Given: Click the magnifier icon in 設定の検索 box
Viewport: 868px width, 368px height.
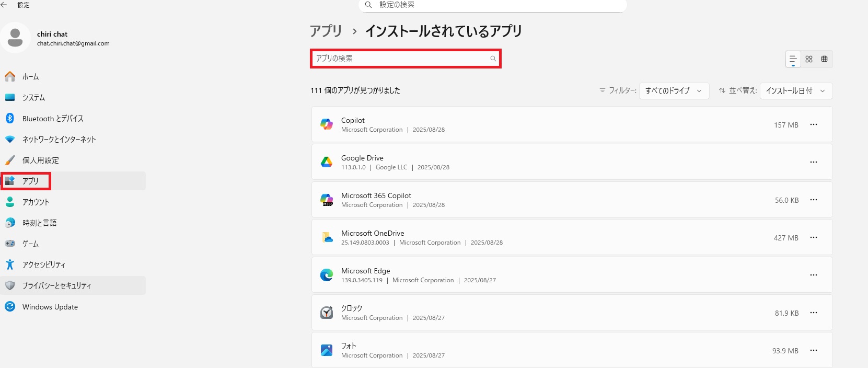Looking at the screenshot, I should click(368, 5).
